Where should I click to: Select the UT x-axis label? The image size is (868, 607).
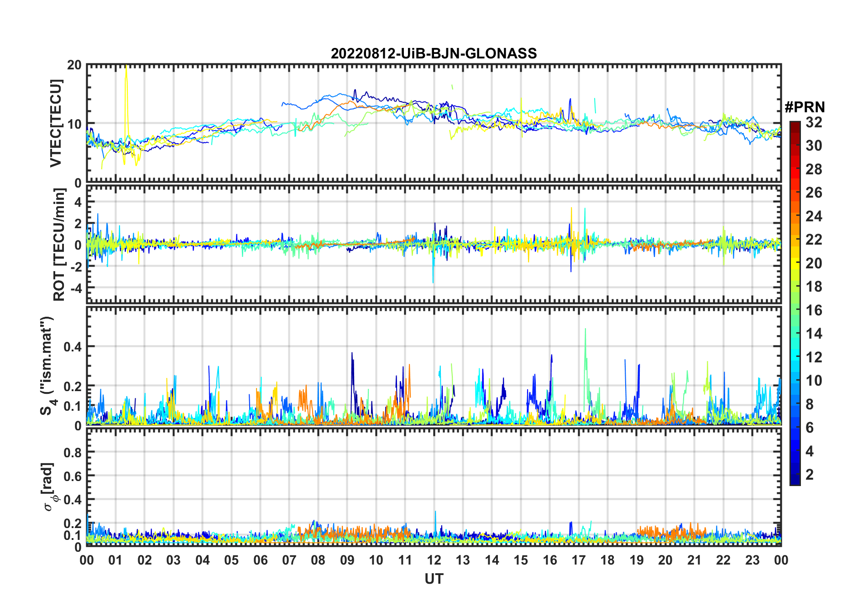(434, 579)
